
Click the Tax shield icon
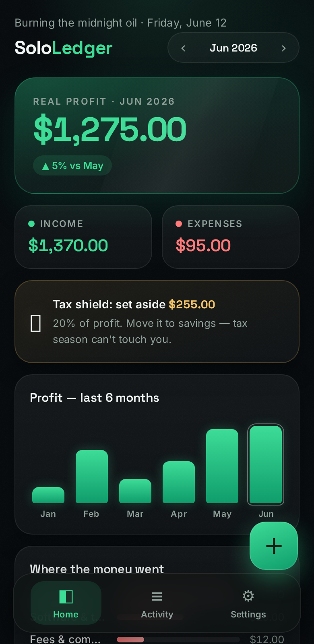point(36,324)
